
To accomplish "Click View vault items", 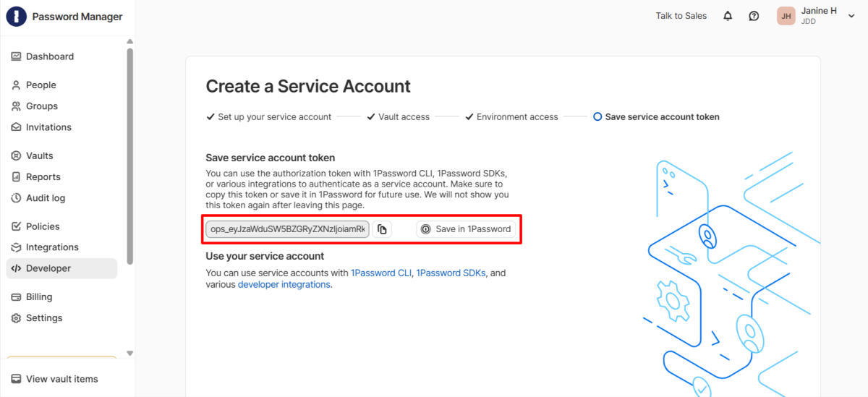I will pos(61,379).
